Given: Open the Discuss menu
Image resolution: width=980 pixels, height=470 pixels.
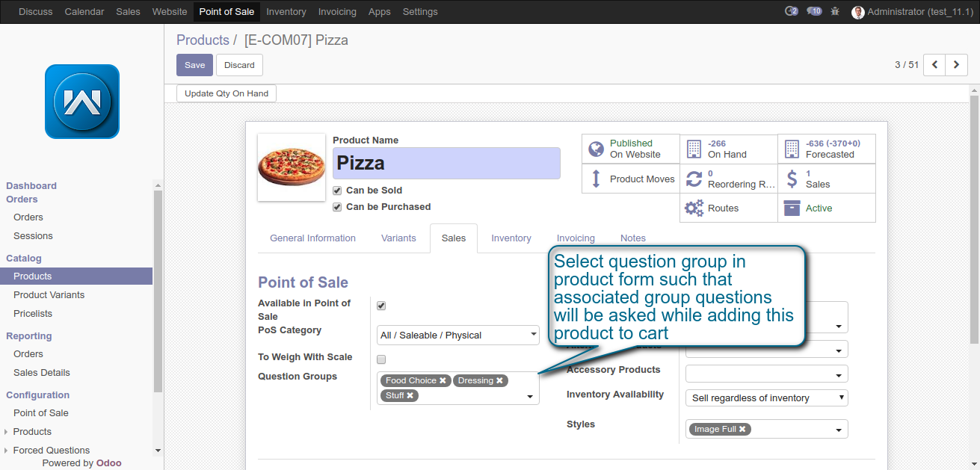Looking at the screenshot, I should [x=36, y=12].
